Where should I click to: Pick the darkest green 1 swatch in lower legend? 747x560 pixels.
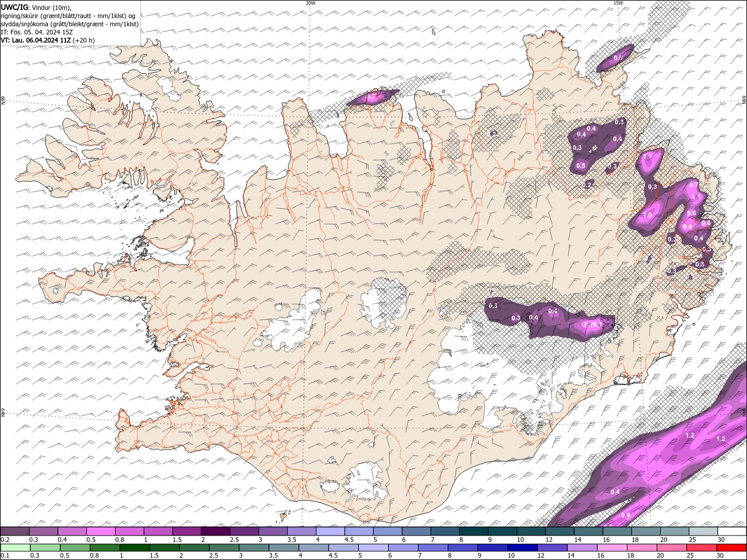click(134, 547)
